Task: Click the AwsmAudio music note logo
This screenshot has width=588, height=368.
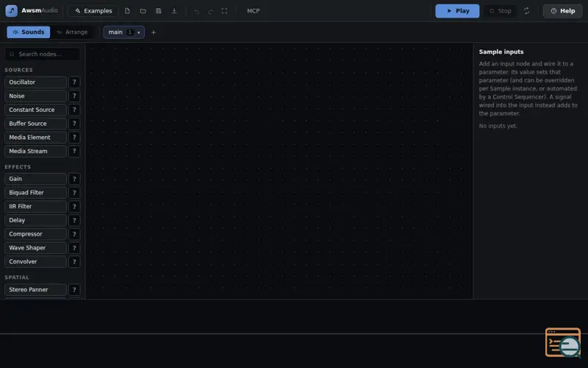Action: coord(11,10)
